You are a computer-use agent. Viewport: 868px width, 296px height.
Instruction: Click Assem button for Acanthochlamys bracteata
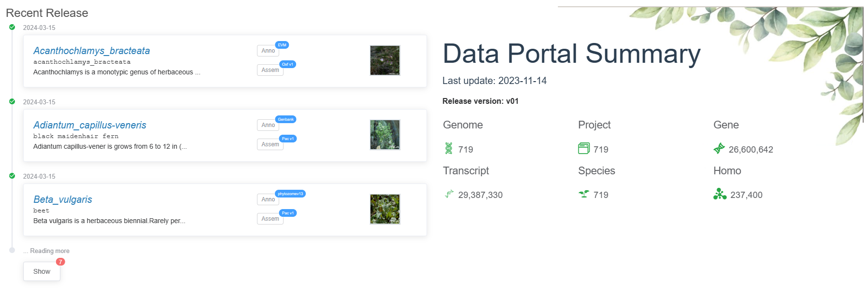point(270,70)
